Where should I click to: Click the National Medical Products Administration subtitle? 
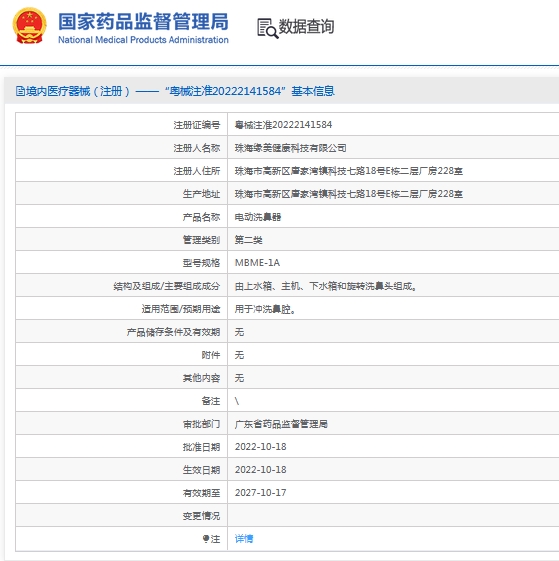tap(143, 40)
